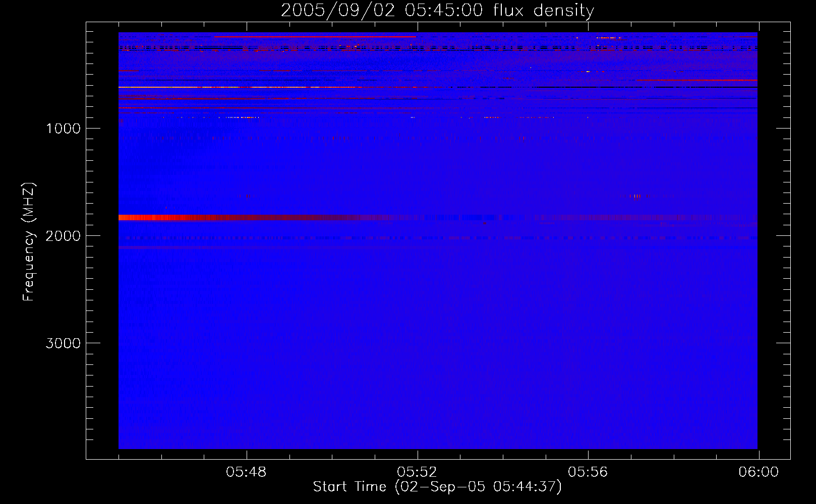Click the '05:52' time tick label
This screenshot has width=816, height=504.
(x=417, y=472)
